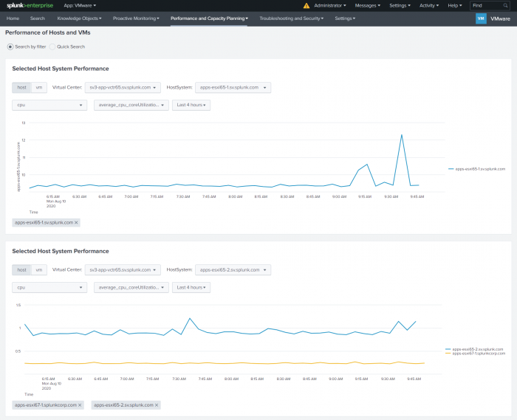Screen dimensions: 517x420
Task: Open HostSystem apps-esxi65-2 dropdown
Action: coord(233,270)
